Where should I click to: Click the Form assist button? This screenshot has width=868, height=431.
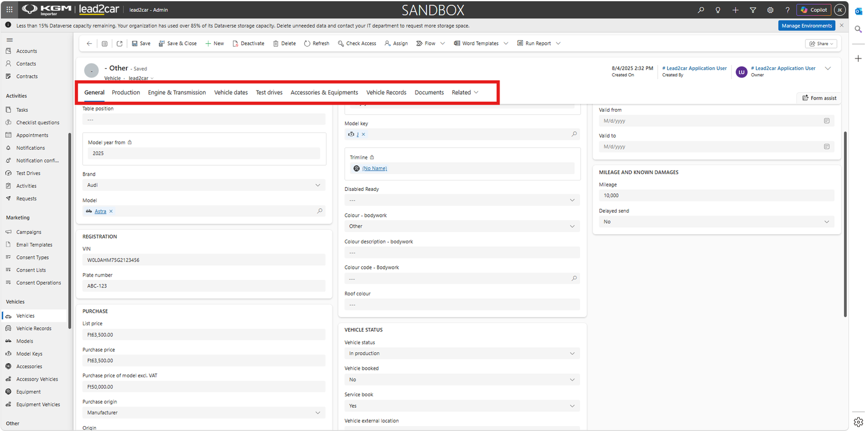tap(819, 98)
